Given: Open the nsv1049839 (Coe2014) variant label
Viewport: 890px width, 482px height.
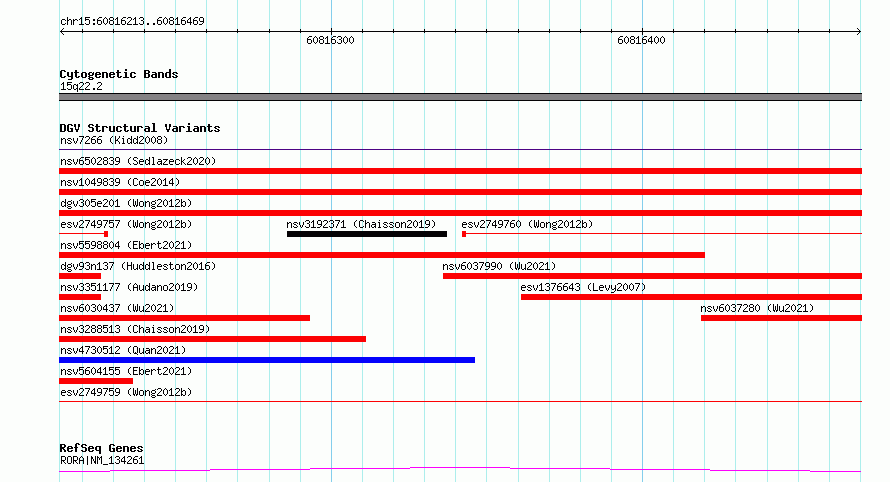Looking at the screenshot, I should coord(120,183).
